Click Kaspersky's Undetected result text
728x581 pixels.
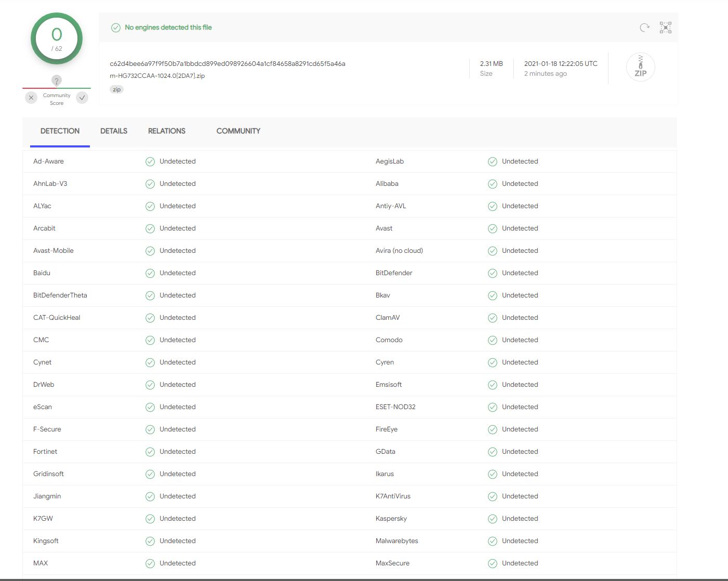click(520, 519)
